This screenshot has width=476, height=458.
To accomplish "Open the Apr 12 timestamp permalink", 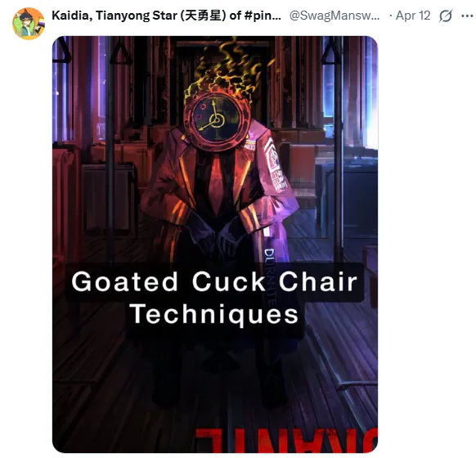I will (413, 16).
